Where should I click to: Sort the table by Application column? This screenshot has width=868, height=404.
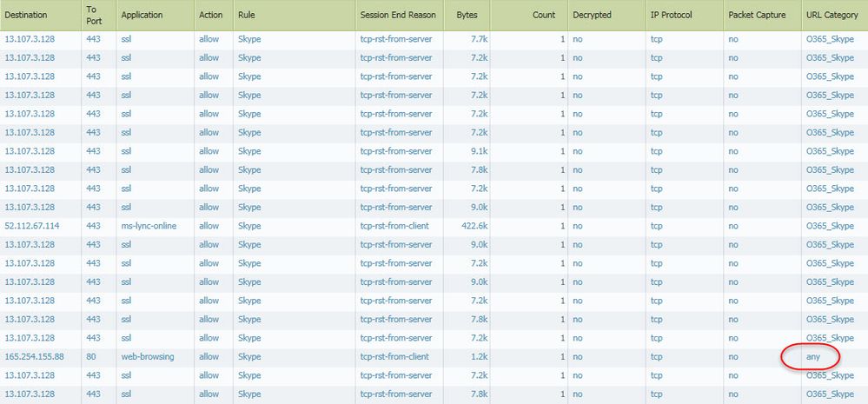pyautogui.click(x=142, y=16)
